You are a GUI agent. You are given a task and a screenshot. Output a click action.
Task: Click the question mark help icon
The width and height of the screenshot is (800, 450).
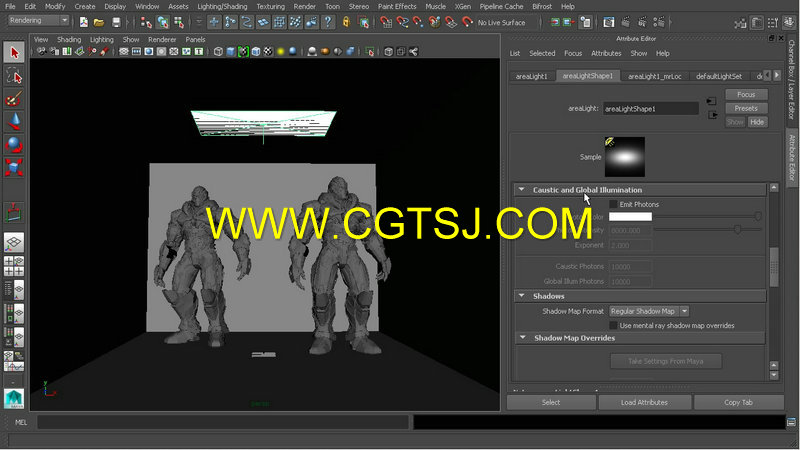click(x=328, y=22)
